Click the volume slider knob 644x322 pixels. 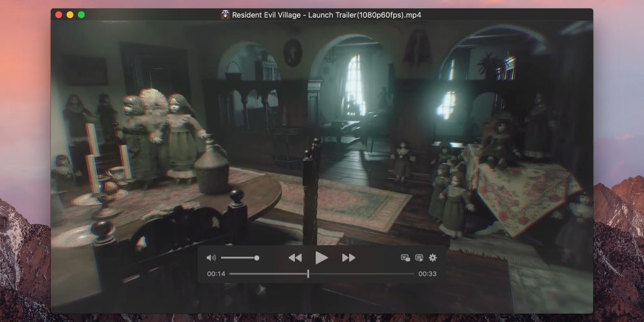(257, 258)
